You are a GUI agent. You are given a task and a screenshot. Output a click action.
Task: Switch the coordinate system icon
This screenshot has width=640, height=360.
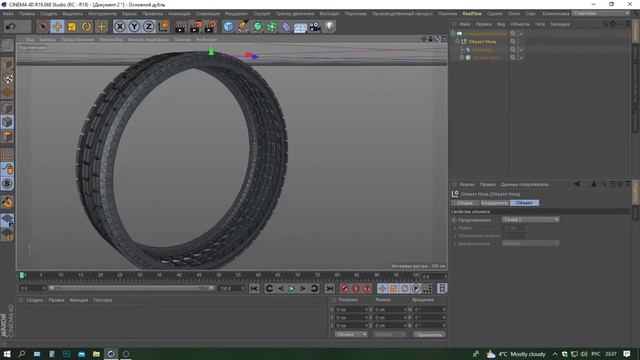[x=163, y=27]
